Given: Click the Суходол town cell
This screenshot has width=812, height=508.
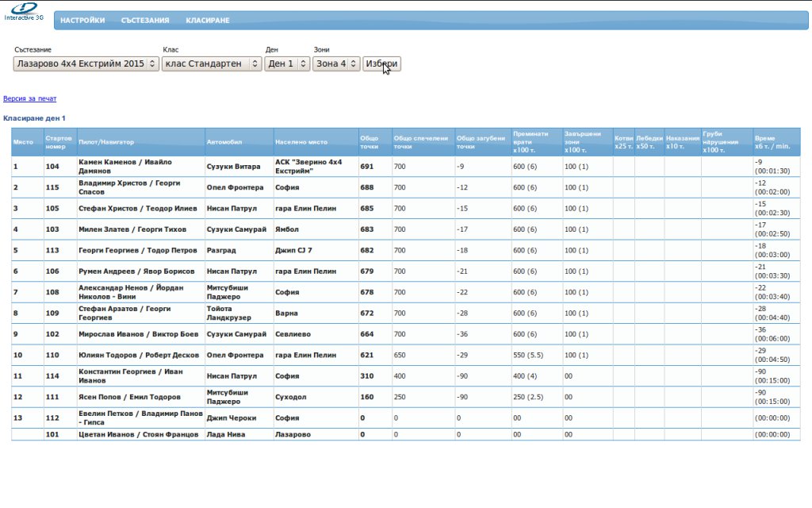Looking at the screenshot, I should pos(316,397).
